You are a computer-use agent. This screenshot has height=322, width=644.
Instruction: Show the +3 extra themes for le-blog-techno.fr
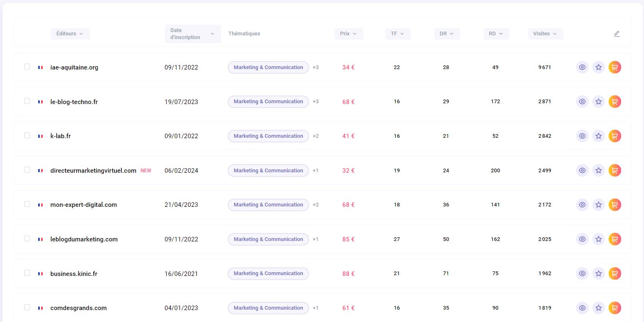coord(315,102)
